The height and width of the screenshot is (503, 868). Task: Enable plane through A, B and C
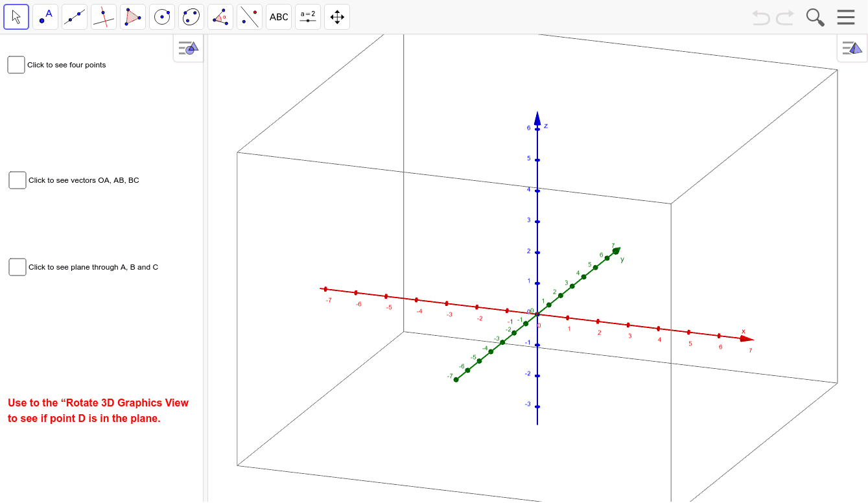17,267
